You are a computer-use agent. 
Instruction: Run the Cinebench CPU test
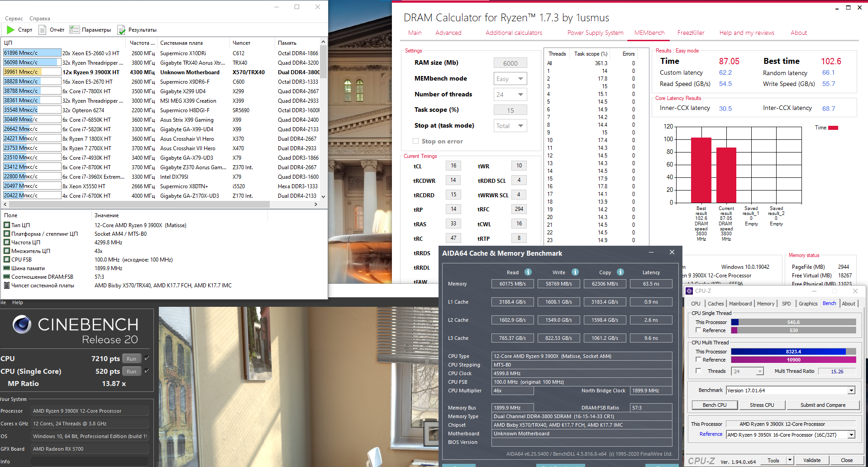131,358
